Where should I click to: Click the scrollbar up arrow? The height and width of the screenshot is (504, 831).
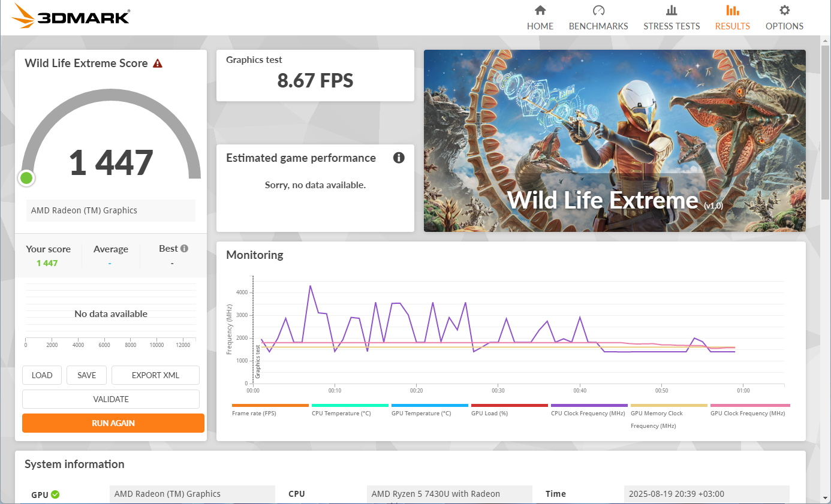pyautogui.click(x=826, y=40)
